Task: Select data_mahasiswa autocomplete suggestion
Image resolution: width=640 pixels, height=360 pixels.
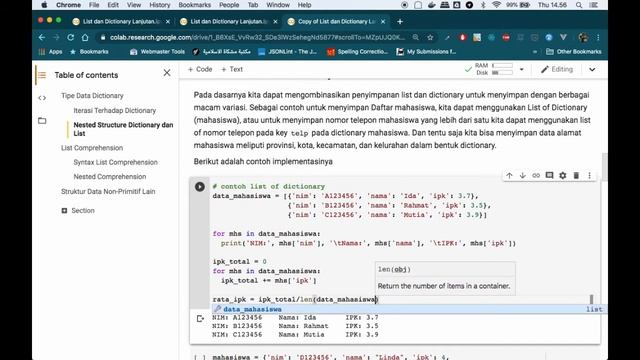Action: tap(408, 309)
